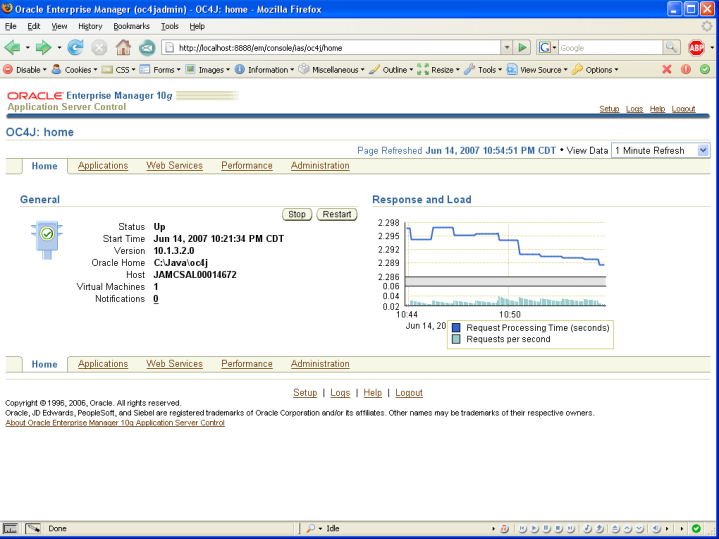This screenshot has width=719, height=539.
Task: Go back with the green Back arrow
Action: pos(12,47)
